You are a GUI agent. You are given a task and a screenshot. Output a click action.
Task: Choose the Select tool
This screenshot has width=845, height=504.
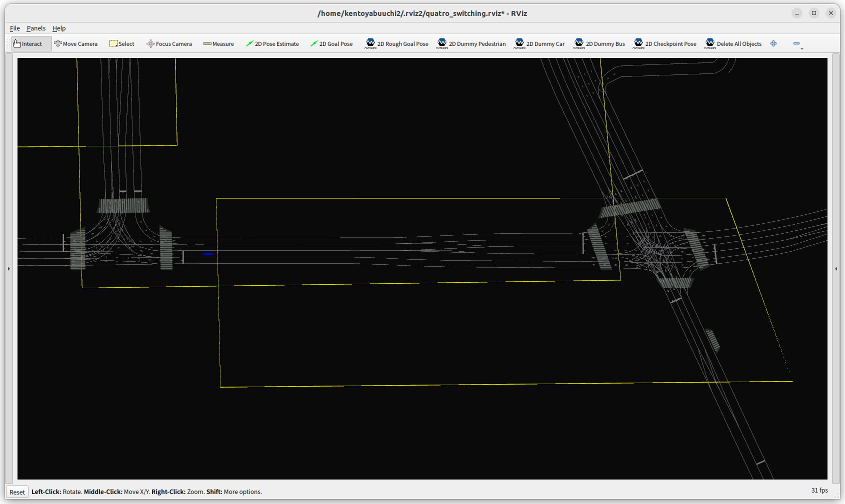pos(122,44)
